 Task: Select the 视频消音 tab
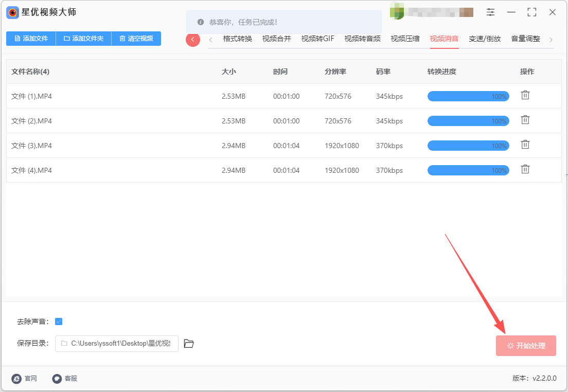point(444,39)
